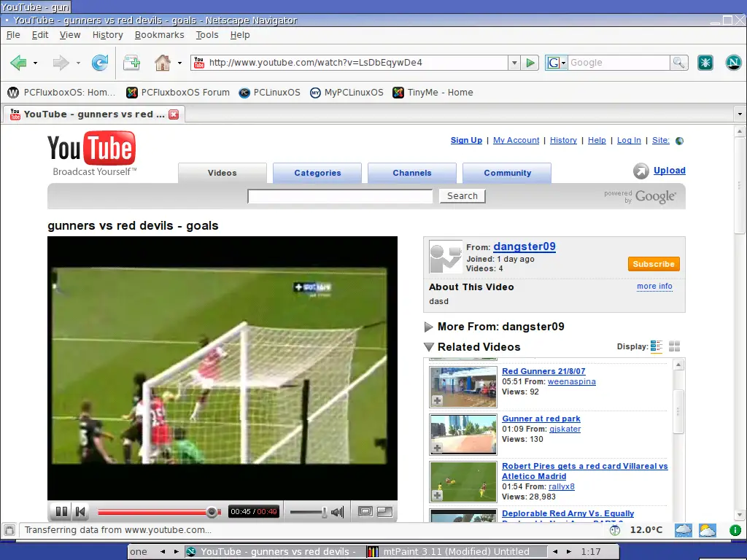Screen dimensions: 747x560
Task: Click the Netscape N throbber icon
Action: click(x=733, y=63)
